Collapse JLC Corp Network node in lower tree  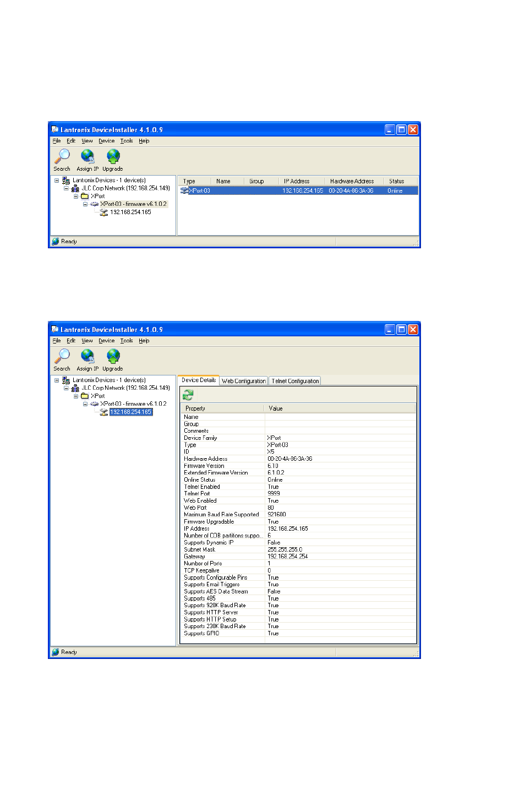click(66, 388)
